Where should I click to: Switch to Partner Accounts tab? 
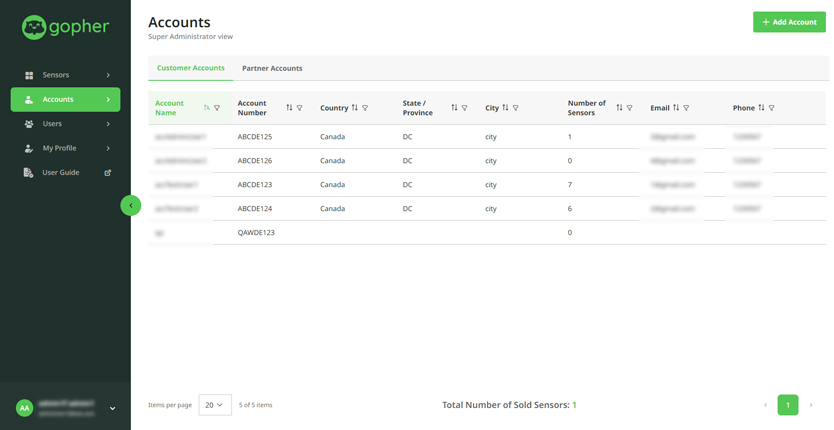pyautogui.click(x=272, y=68)
